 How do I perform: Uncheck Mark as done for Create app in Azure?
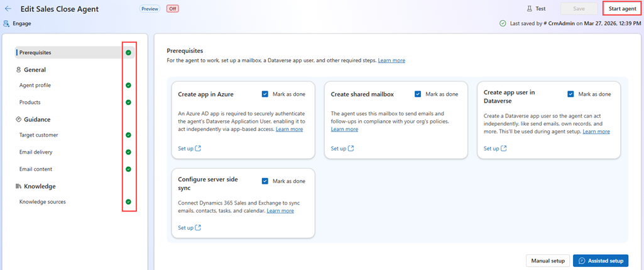coord(265,94)
